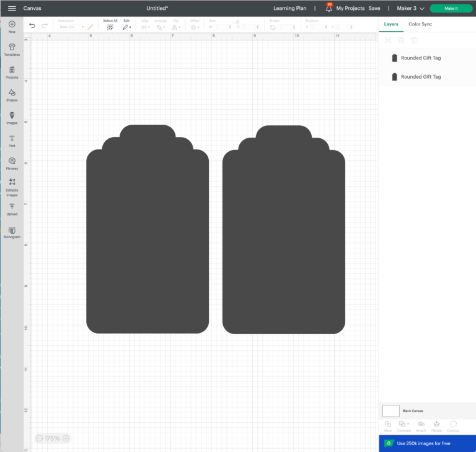Open the Phrases panel

(x=12, y=163)
